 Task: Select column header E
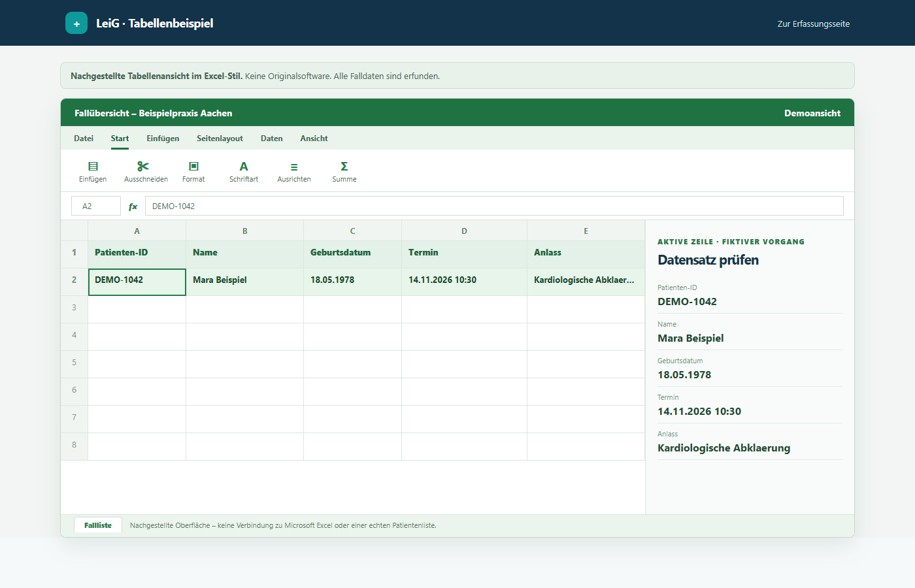click(586, 231)
